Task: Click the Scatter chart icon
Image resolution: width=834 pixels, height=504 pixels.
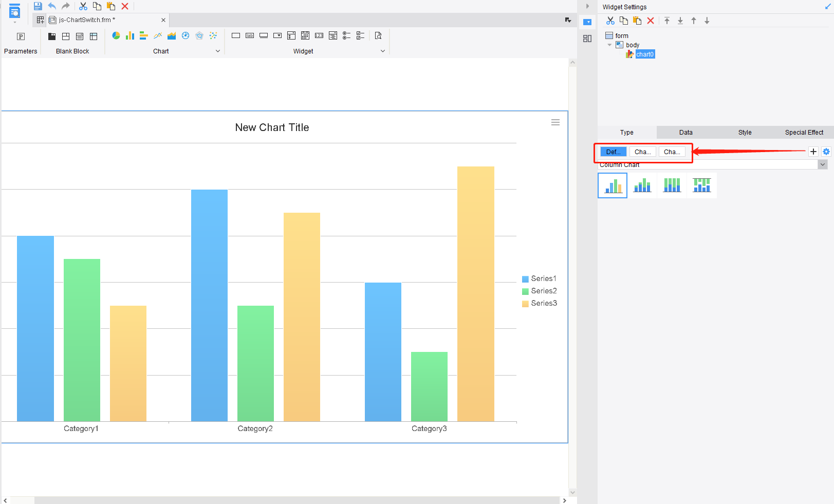Action: pos(213,35)
